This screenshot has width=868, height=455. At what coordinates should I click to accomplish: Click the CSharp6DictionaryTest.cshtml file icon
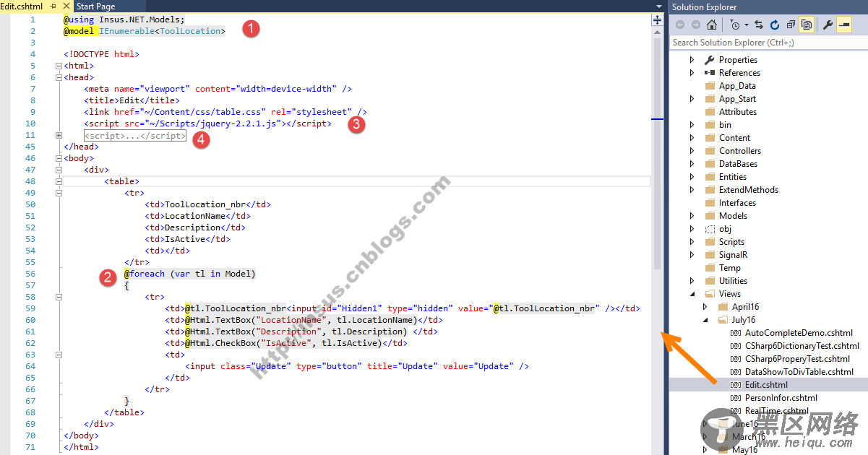(x=736, y=346)
